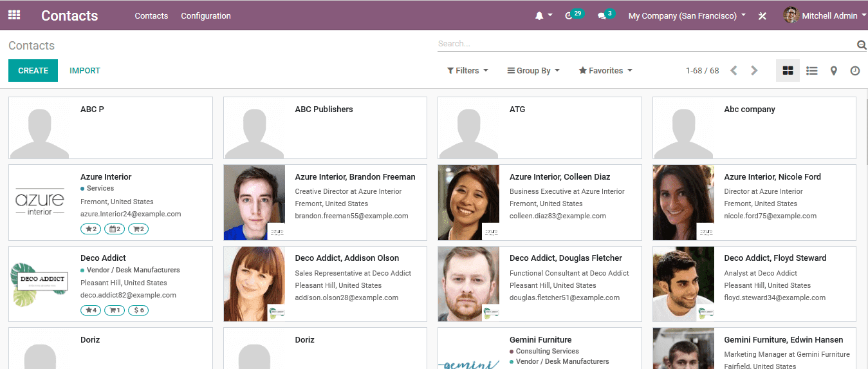Open My Company (San Francisco) switcher
The height and width of the screenshot is (369, 868).
687,15
